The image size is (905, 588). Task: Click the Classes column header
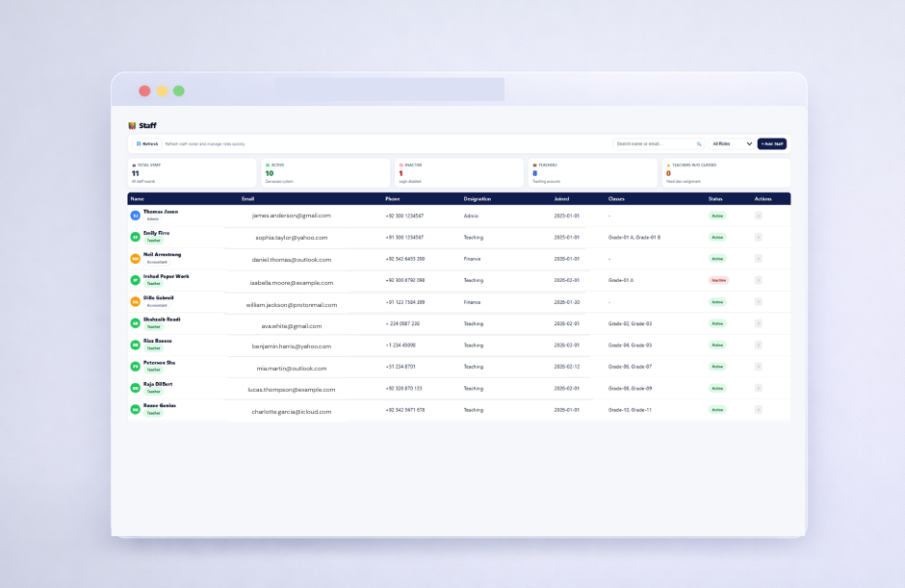(616, 199)
